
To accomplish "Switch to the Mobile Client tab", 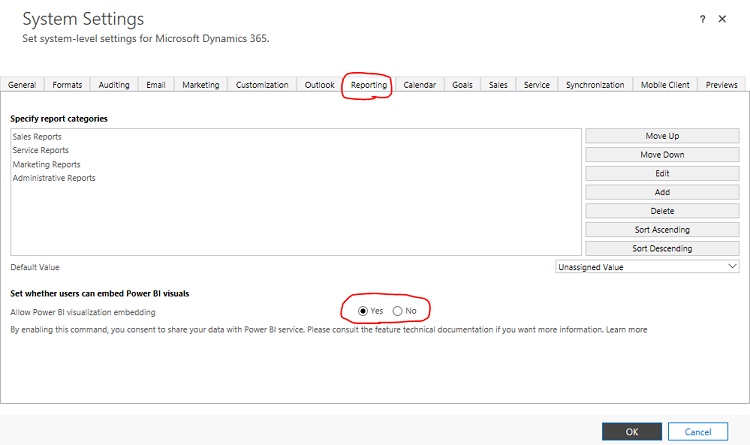I will click(665, 85).
